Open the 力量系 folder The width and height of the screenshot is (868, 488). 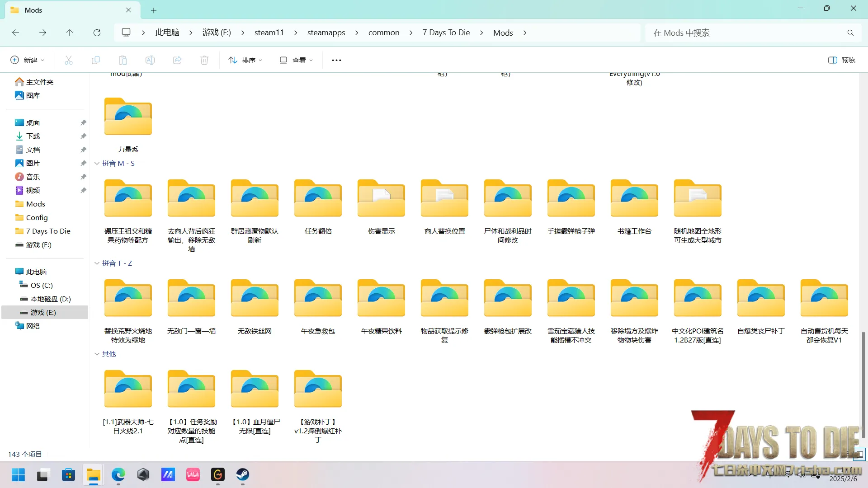click(128, 125)
